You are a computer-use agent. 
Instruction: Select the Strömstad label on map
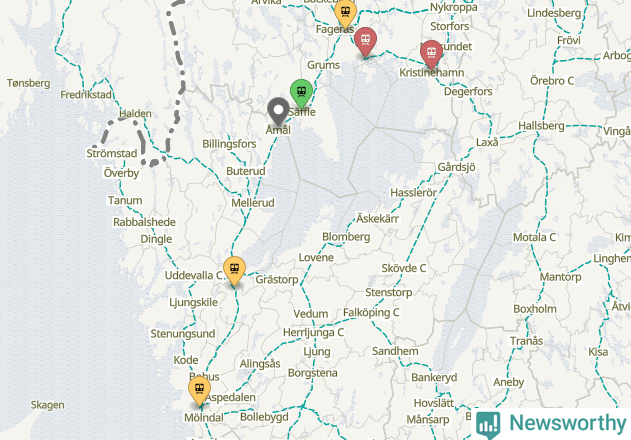(x=112, y=153)
